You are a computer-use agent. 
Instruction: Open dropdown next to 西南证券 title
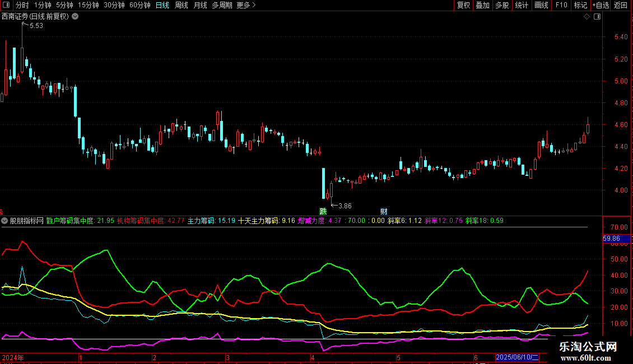click(x=75, y=17)
